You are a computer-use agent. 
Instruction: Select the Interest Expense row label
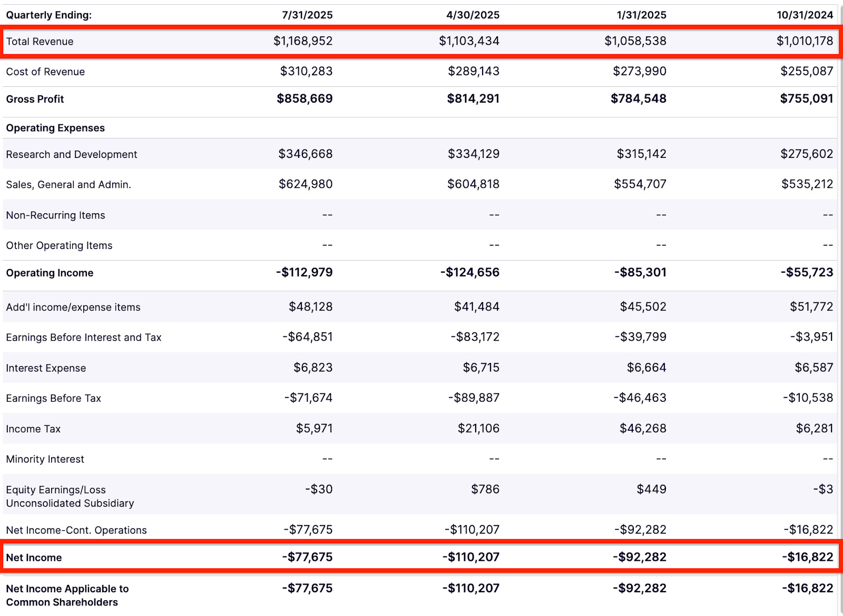click(x=46, y=368)
